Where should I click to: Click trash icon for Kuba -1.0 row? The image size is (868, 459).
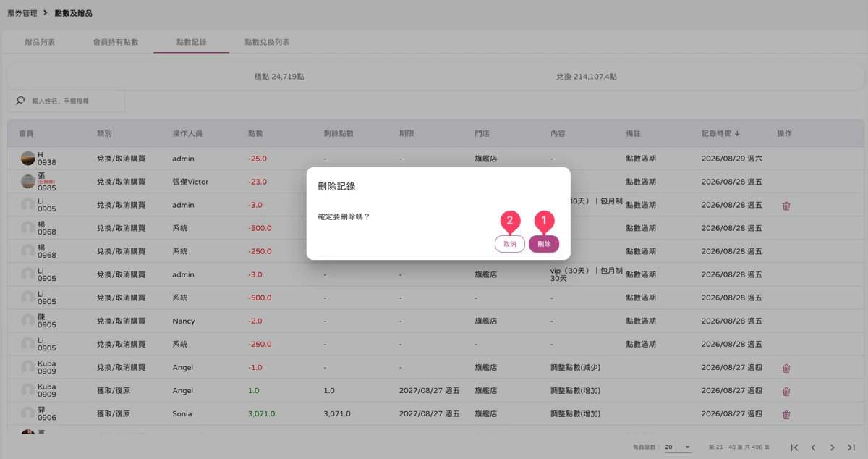click(x=786, y=368)
